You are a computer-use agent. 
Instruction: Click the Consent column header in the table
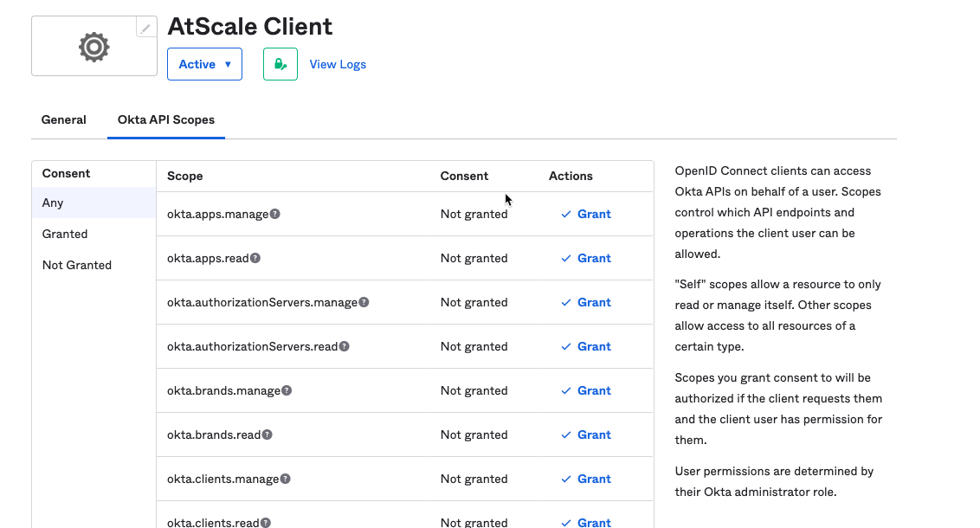pyautogui.click(x=464, y=176)
